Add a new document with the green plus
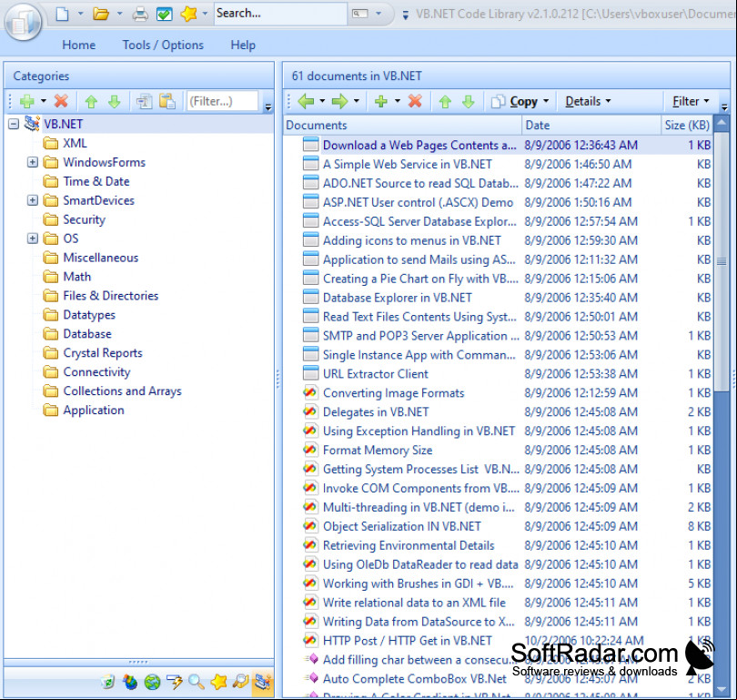The height and width of the screenshot is (700, 737). click(380, 102)
